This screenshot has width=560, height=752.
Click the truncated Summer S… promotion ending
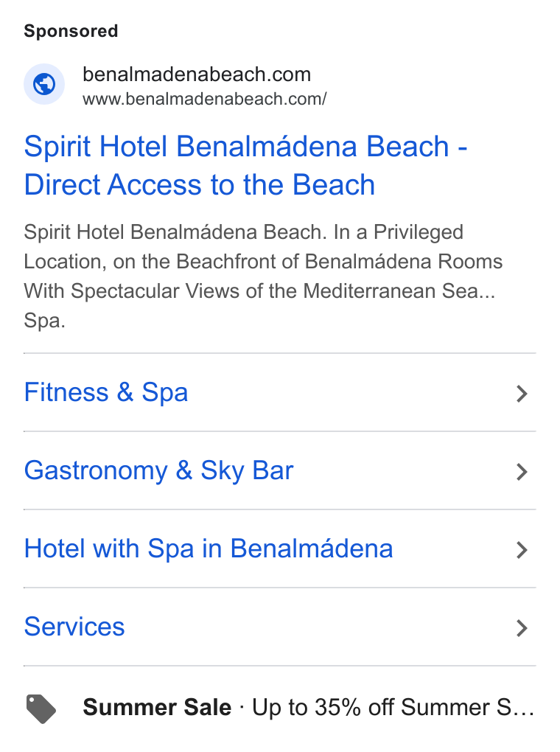467,708
